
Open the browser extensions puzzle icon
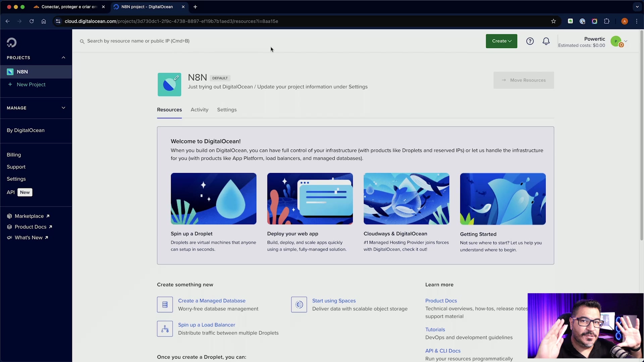[x=607, y=21]
